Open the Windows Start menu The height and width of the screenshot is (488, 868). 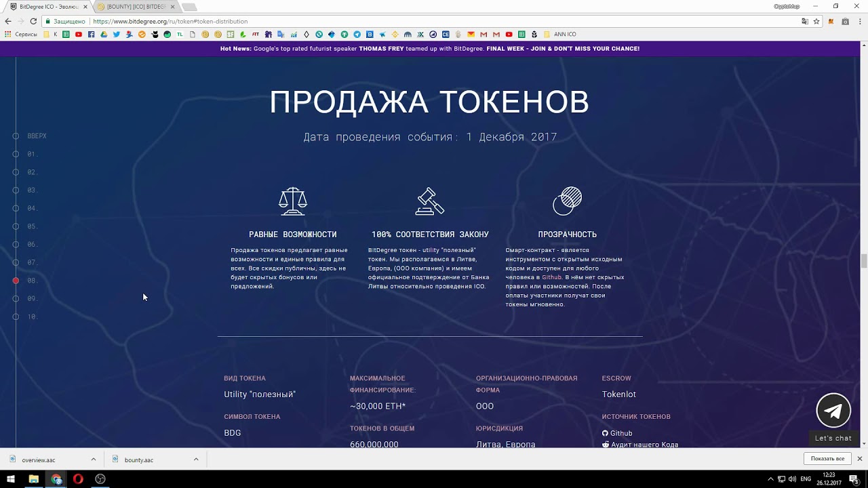click(11, 479)
